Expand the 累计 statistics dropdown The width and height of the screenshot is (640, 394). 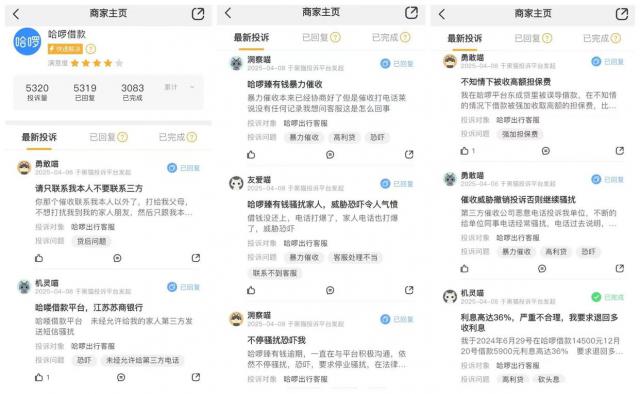[180, 87]
